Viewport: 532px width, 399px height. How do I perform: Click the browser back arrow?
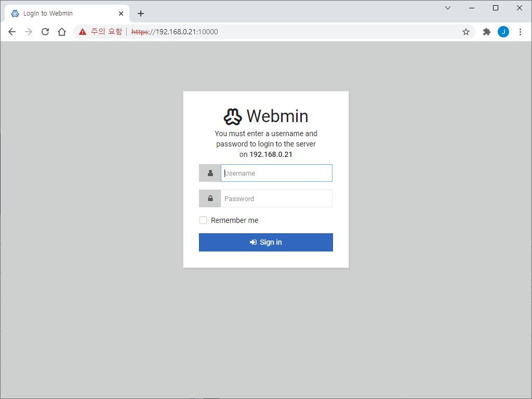tap(12, 32)
